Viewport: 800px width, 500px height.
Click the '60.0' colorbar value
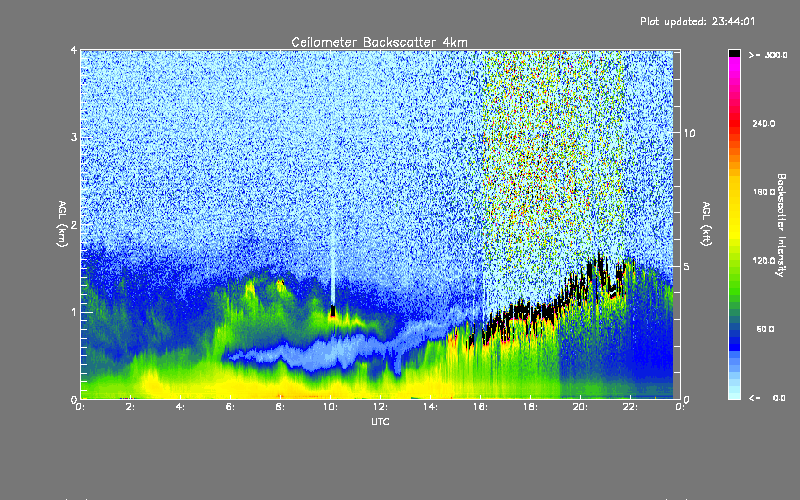(x=765, y=329)
